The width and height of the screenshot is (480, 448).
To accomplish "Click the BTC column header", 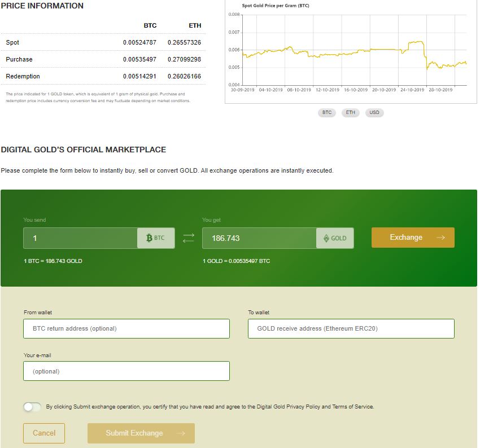I will (x=150, y=25).
